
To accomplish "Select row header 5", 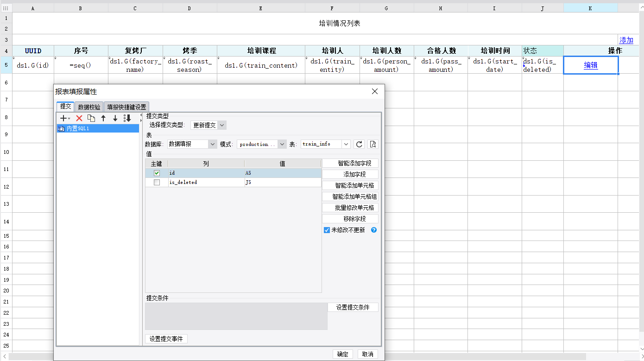I will (x=6, y=65).
